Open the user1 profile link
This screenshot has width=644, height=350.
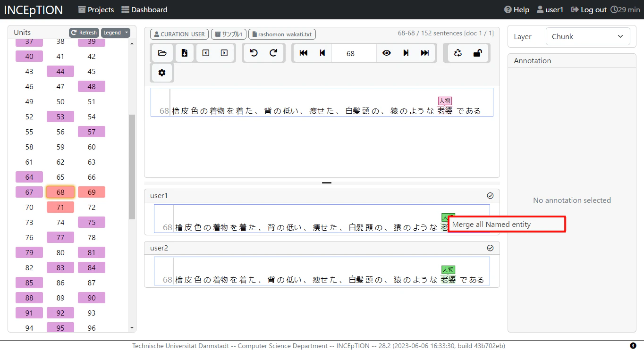pos(550,9)
